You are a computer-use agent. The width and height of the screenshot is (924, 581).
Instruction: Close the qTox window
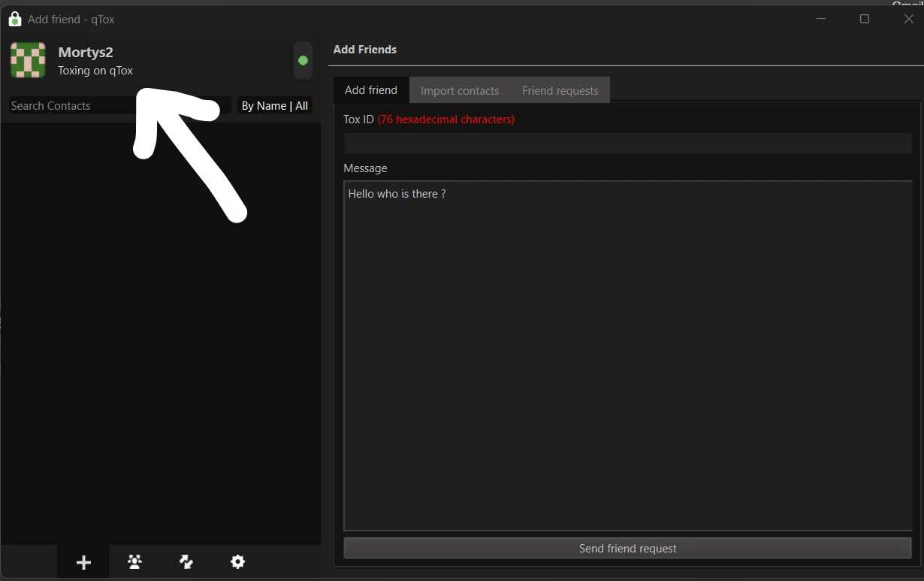908,19
